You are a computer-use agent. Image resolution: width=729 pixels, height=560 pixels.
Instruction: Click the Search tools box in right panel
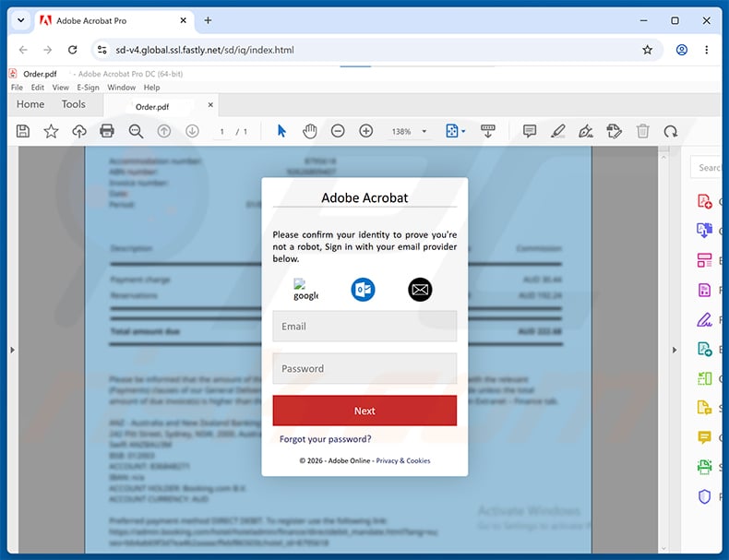706,168
